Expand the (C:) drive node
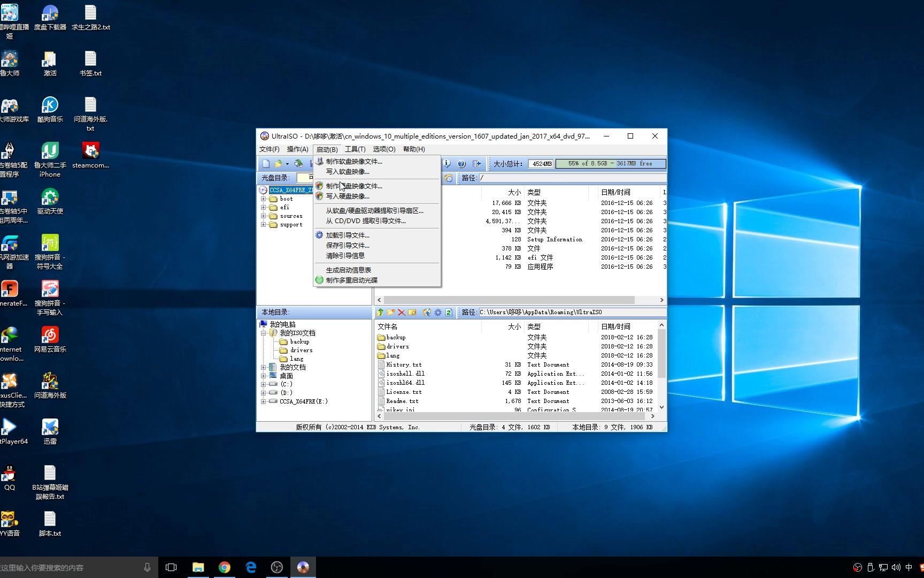The width and height of the screenshot is (924, 578). (263, 384)
